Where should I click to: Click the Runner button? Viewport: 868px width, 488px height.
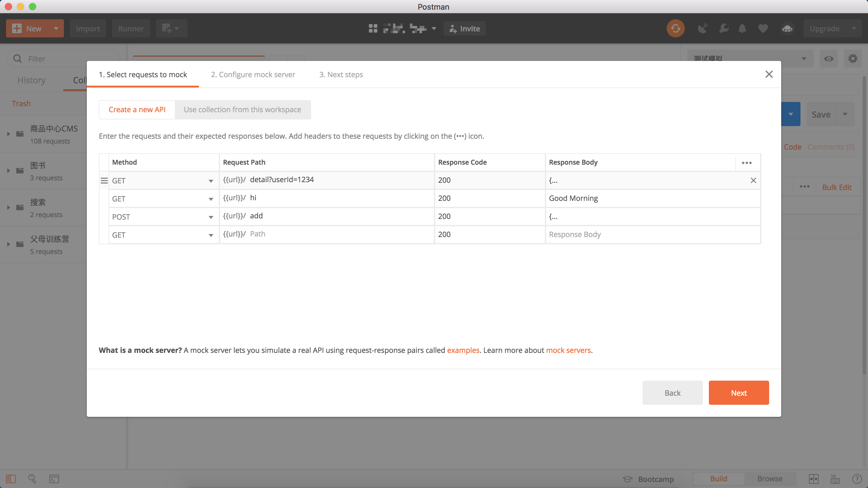[x=131, y=29]
